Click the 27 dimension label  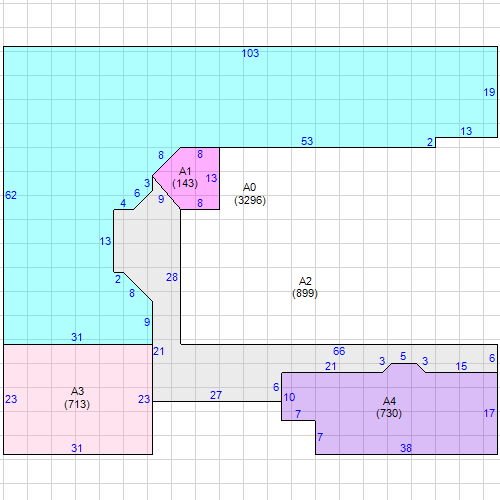tap(216, 395)
